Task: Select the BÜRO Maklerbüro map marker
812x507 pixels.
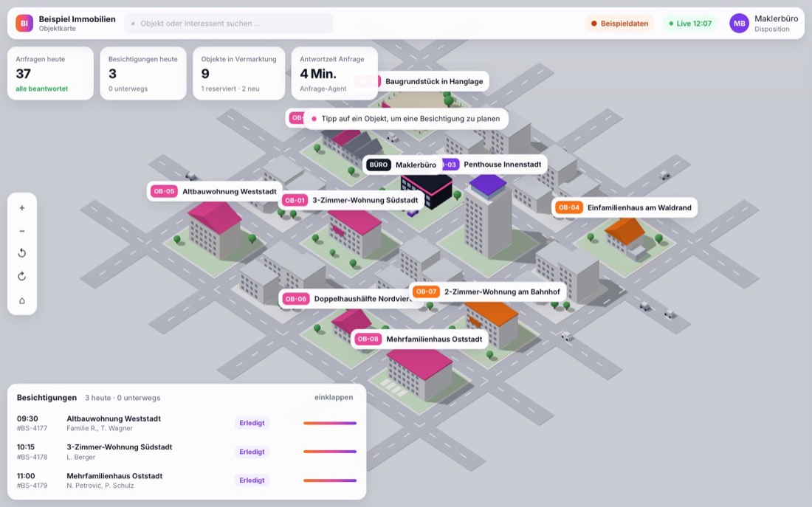Action: pos(402,165)
